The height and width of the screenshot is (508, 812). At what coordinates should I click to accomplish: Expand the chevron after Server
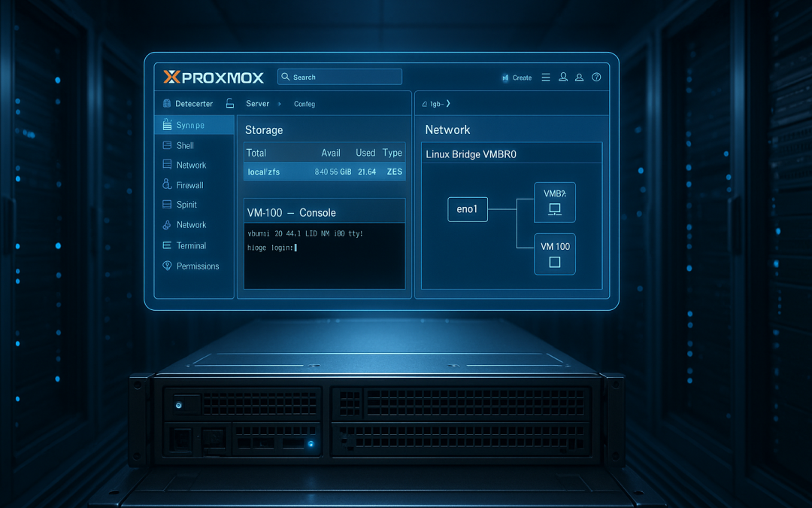click(x=279, y=104)
